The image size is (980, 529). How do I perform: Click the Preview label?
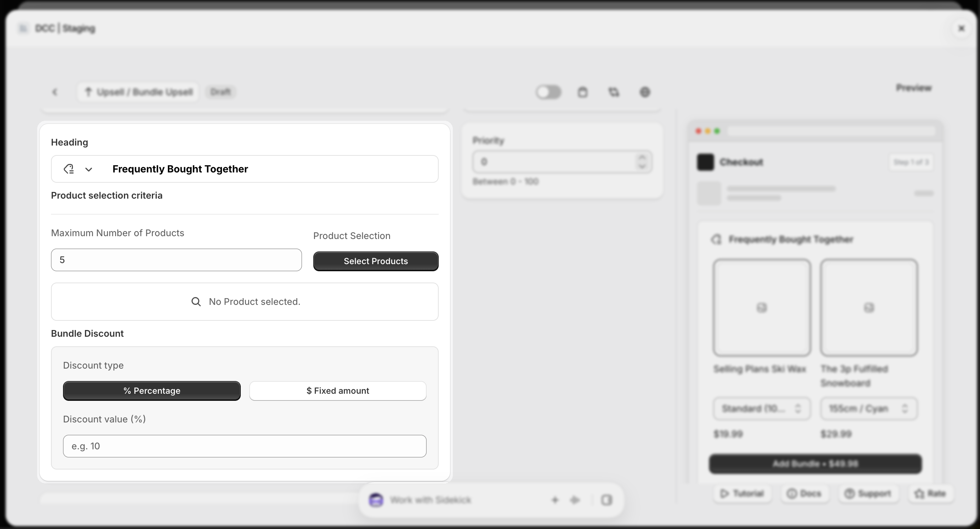[914, 88]
